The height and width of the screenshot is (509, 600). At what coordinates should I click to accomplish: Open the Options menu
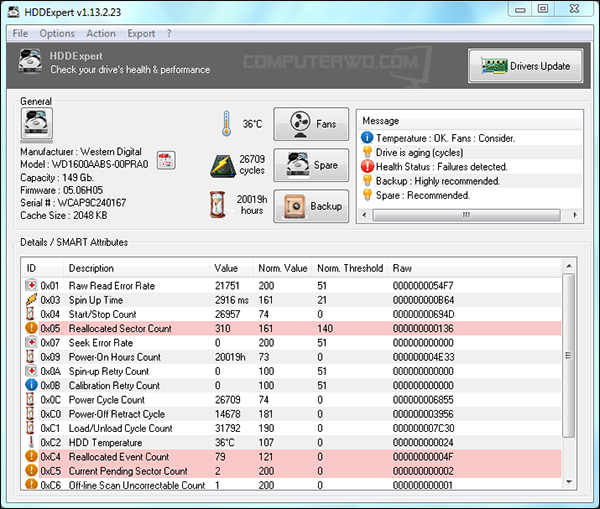click(x=57, y=34)
